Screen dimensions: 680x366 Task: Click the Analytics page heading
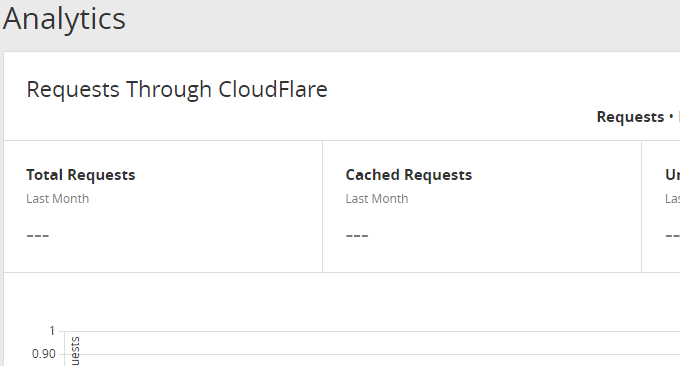64,20
